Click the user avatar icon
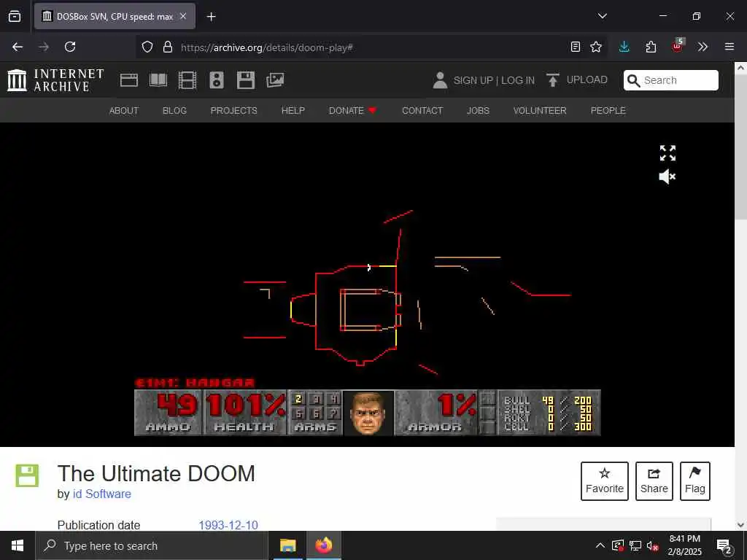 [440, 80]
